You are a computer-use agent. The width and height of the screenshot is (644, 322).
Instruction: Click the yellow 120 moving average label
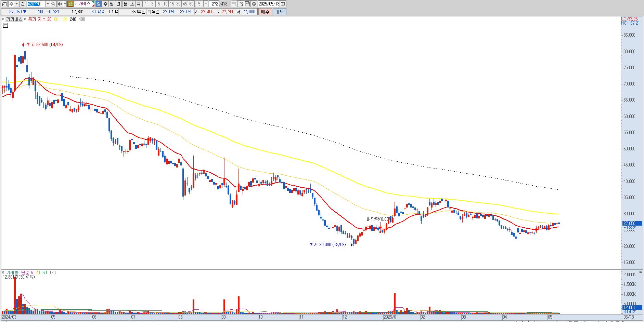(64, 19)
